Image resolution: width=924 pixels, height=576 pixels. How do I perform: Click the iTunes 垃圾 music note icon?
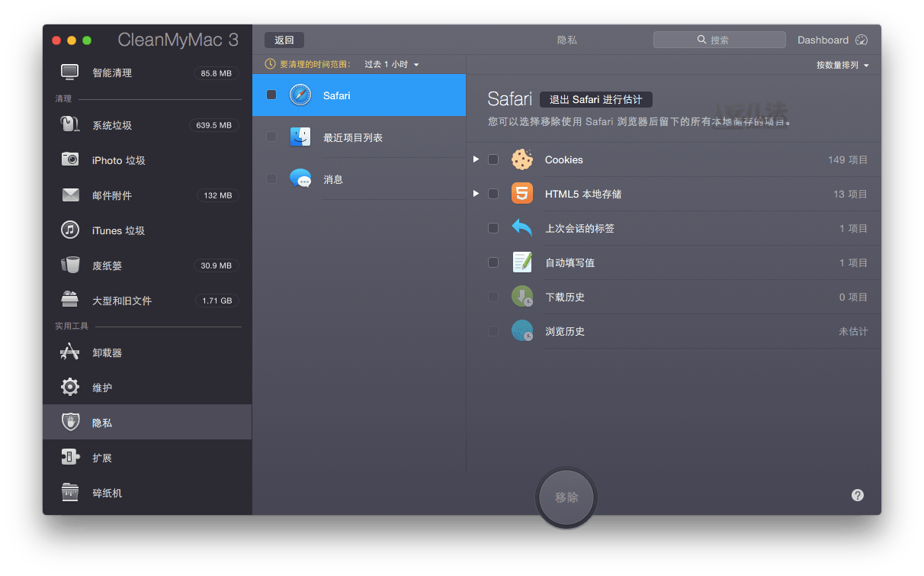pos(70,230)
